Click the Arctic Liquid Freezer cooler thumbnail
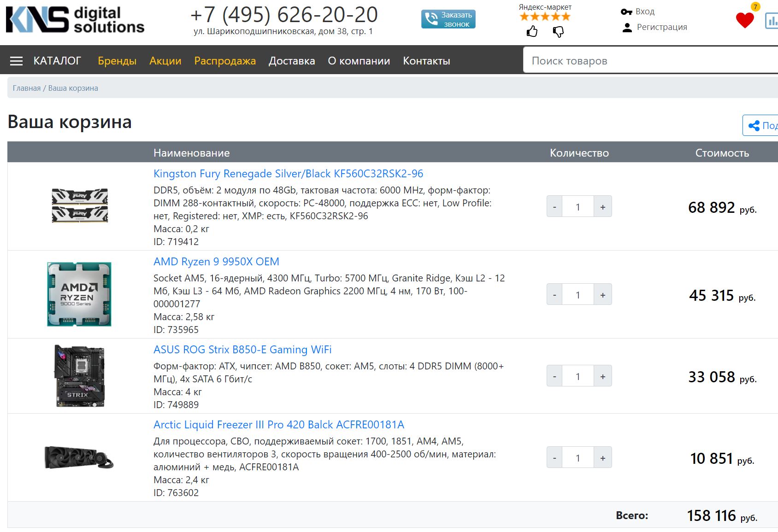The image size is (778, 532). [79, 457]
